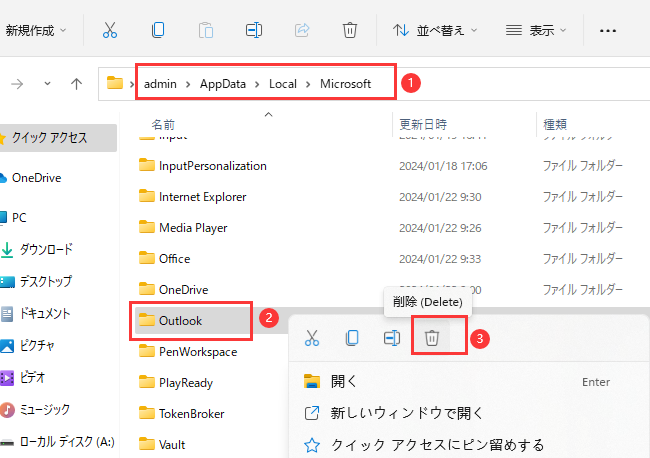Navigate up with the up arrow button
This screenshot has height=458, width=650.
pyautogui.click(x=76, y=84)
